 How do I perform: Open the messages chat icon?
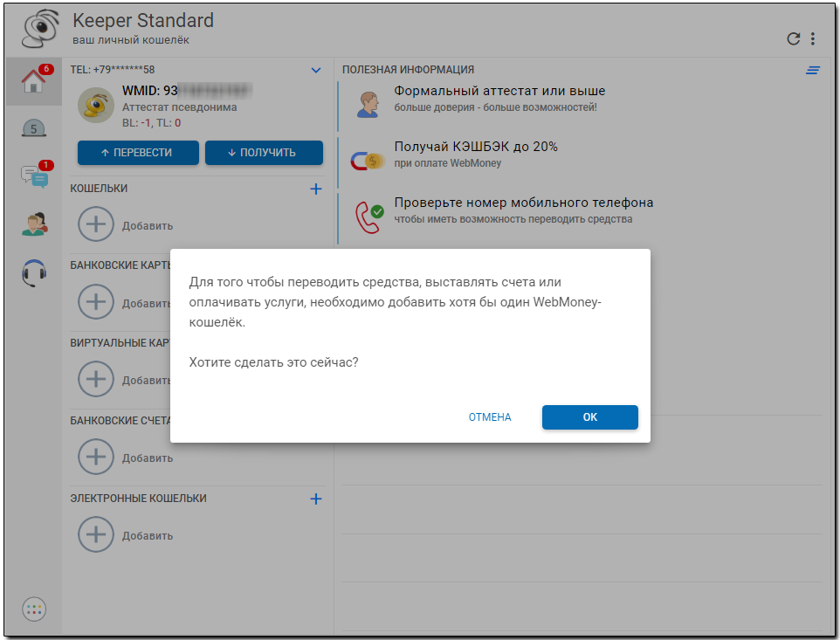(34, 175)
